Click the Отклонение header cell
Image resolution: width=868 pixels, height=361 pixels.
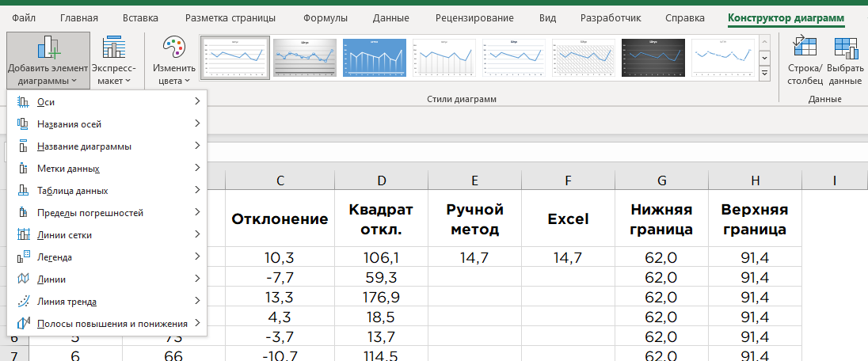(280, 219)
